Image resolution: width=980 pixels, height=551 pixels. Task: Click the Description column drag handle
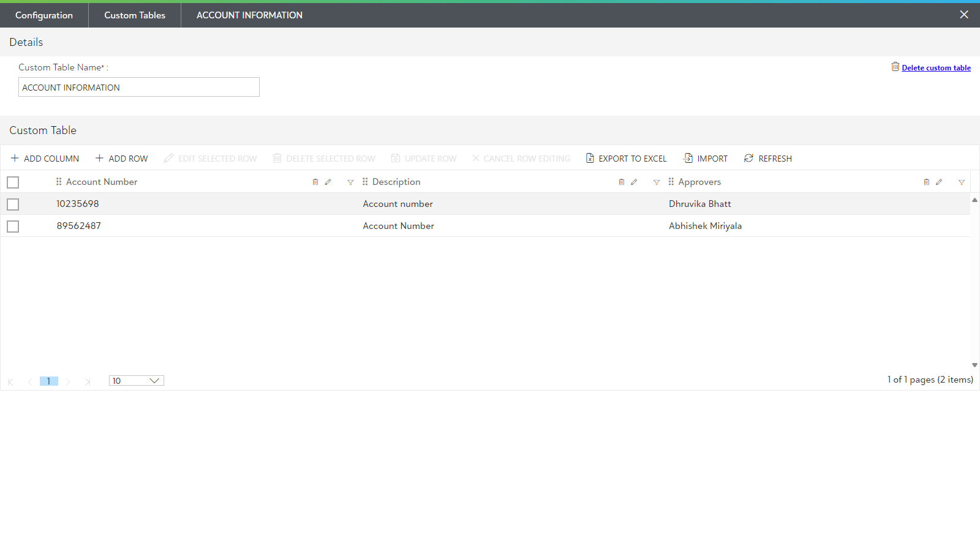[x=365, y=182]
